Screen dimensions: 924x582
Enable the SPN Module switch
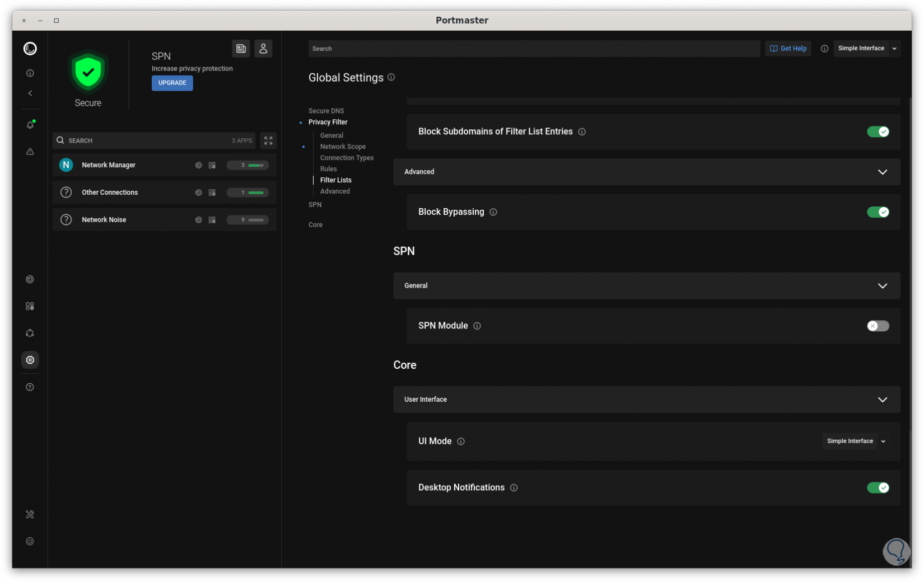pyautogui.click(x=878, y=326)
